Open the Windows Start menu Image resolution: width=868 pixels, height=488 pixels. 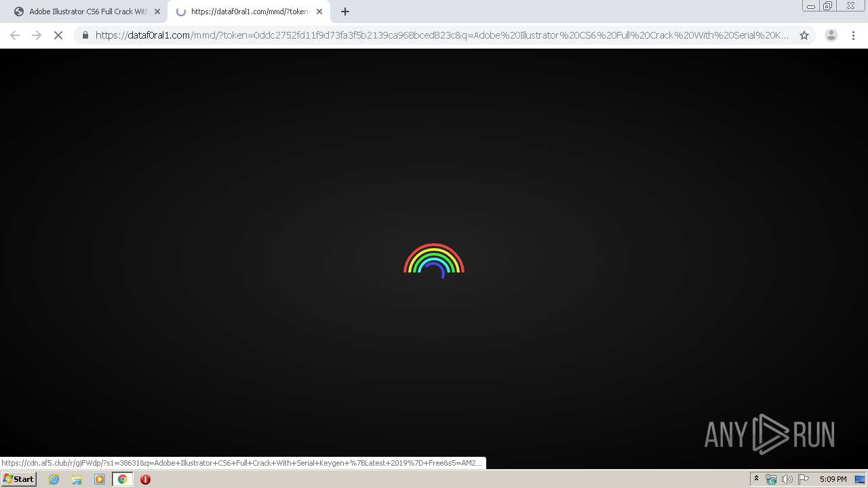(18, 479)
